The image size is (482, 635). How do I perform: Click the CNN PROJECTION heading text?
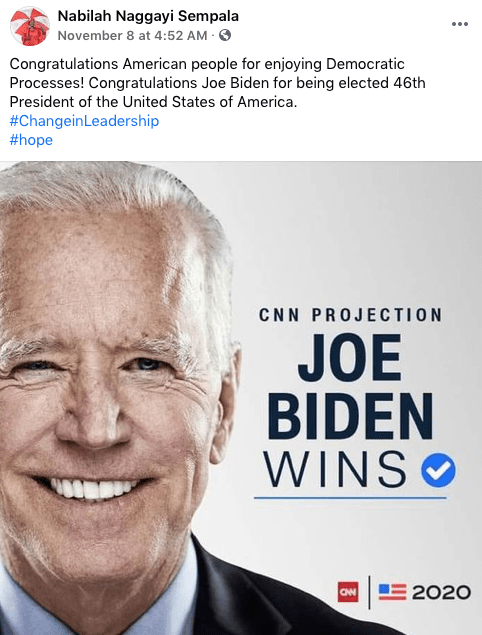pyautogui.click(x=350, y=315)
